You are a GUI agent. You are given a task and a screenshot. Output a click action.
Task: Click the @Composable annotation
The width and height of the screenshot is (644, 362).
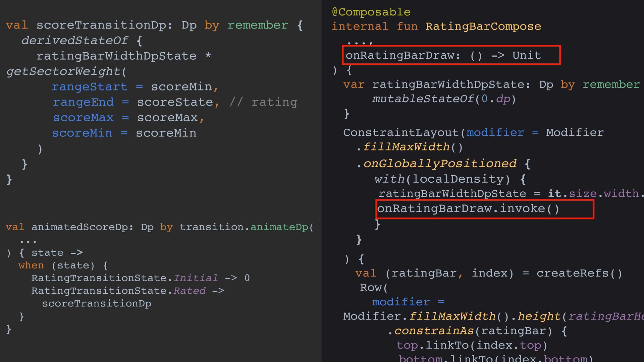click(371, 12)
